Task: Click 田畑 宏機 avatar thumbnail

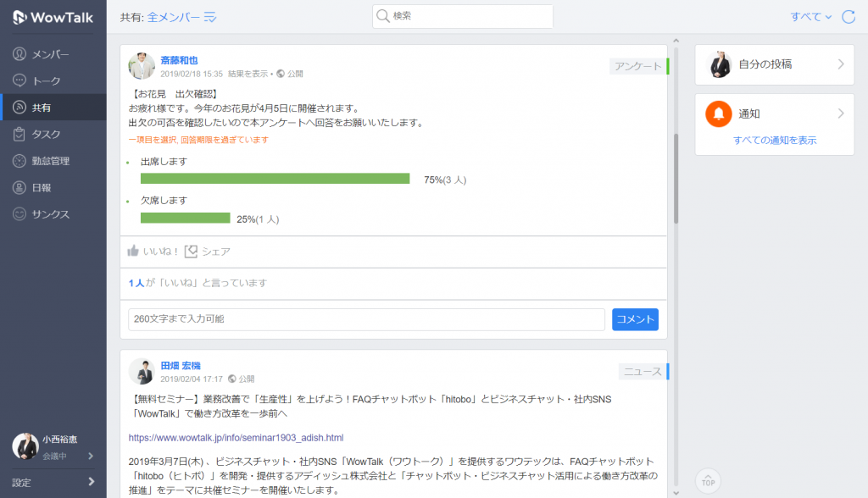Action: (x=142, y=371)
